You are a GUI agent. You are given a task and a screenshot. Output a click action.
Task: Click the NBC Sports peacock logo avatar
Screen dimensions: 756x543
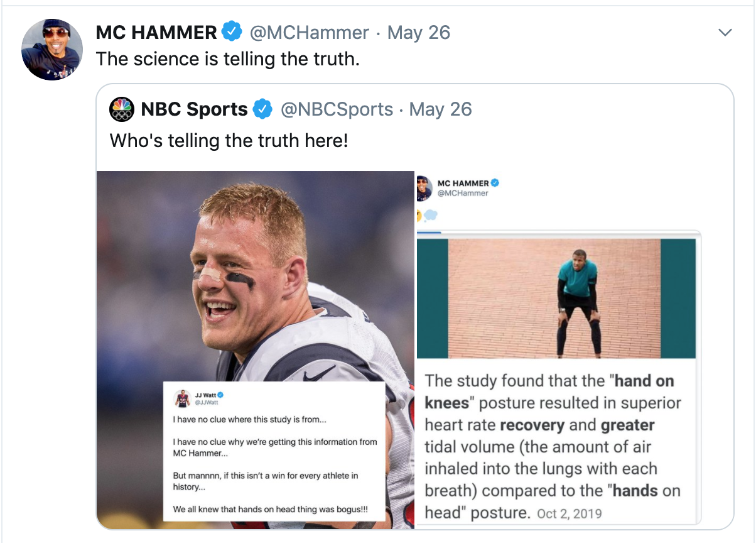(122, 109)
